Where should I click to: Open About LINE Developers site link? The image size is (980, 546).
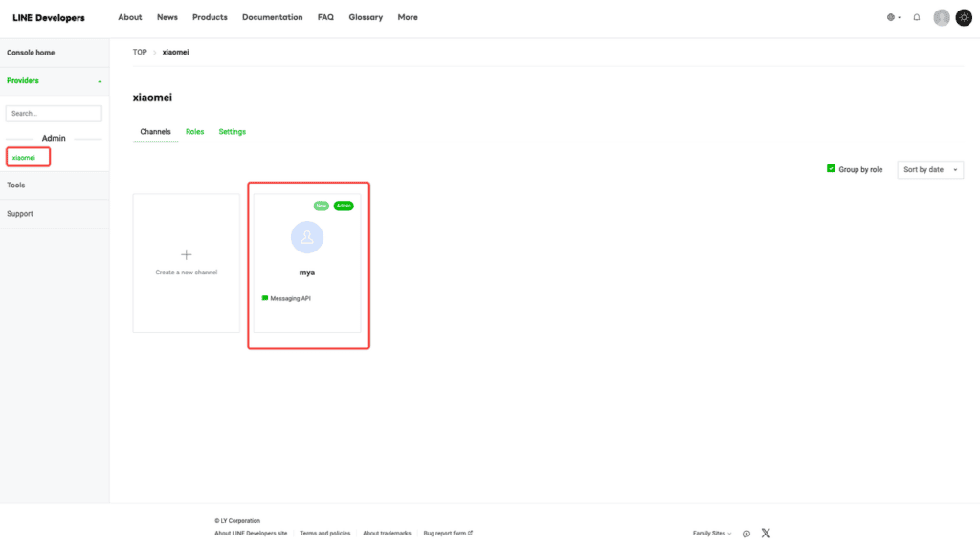(x=251, y=534)
